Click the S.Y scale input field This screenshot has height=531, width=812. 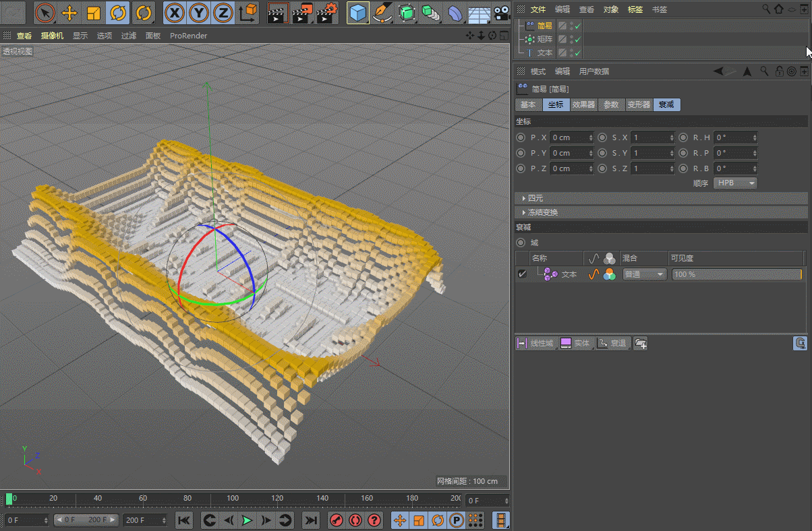click(x=652, y=153)
